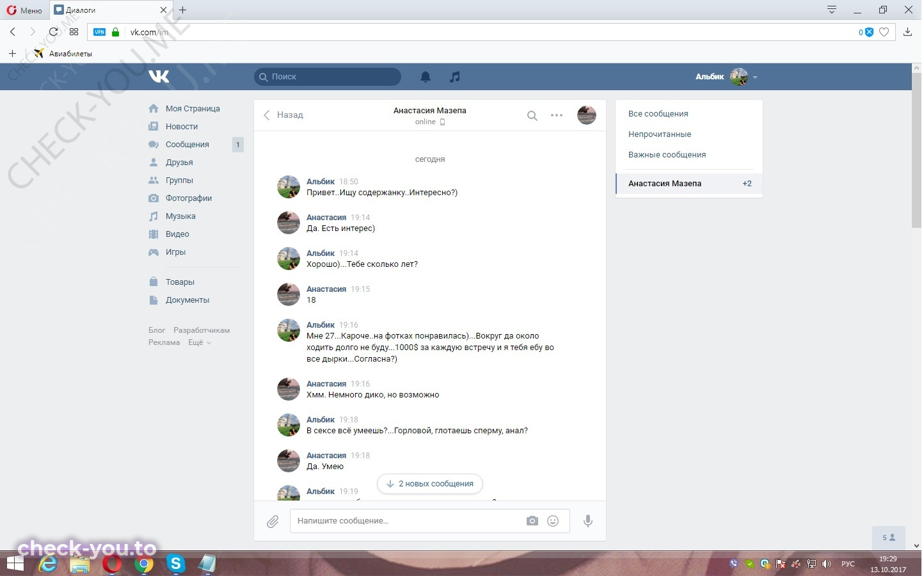Expand the Ещё footer dropdown
Screen dimensions: 924x576
(x=199, y=342)
